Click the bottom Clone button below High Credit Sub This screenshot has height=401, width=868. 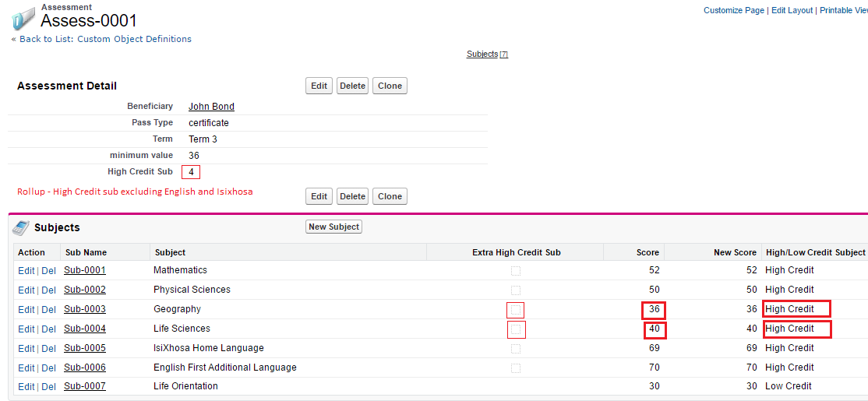tap(390, 196)
